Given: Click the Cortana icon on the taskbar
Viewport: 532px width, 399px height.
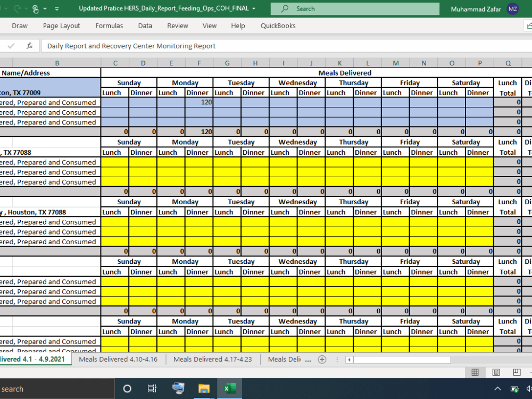Looking at the screenshot, I should point(127,388).
